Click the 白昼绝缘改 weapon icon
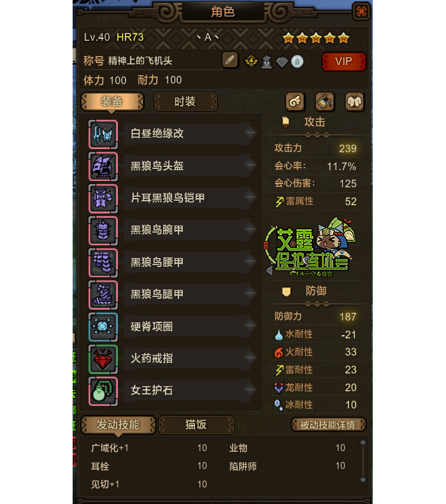The image size is (446, 504). click(103, 134)
